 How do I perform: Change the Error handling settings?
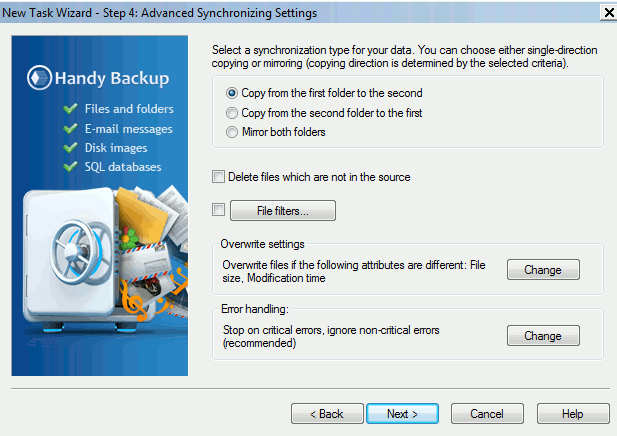point(543,336)
